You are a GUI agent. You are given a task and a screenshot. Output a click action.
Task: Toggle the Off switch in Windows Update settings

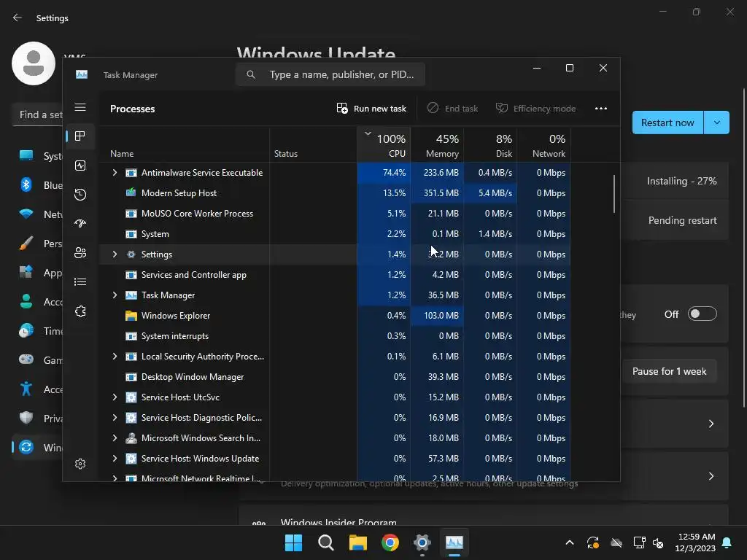pyautogui.click(x=703, y=314)
